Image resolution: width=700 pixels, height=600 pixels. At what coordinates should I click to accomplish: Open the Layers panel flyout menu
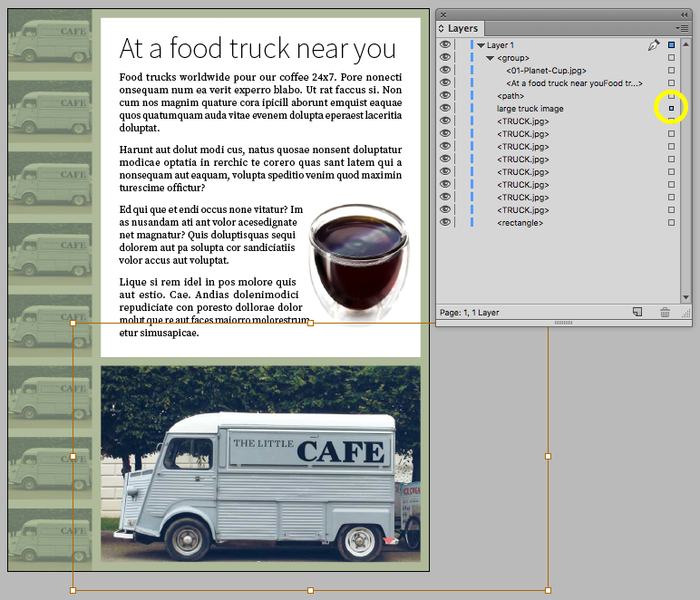pyautogui.click(x=682, y=28)
